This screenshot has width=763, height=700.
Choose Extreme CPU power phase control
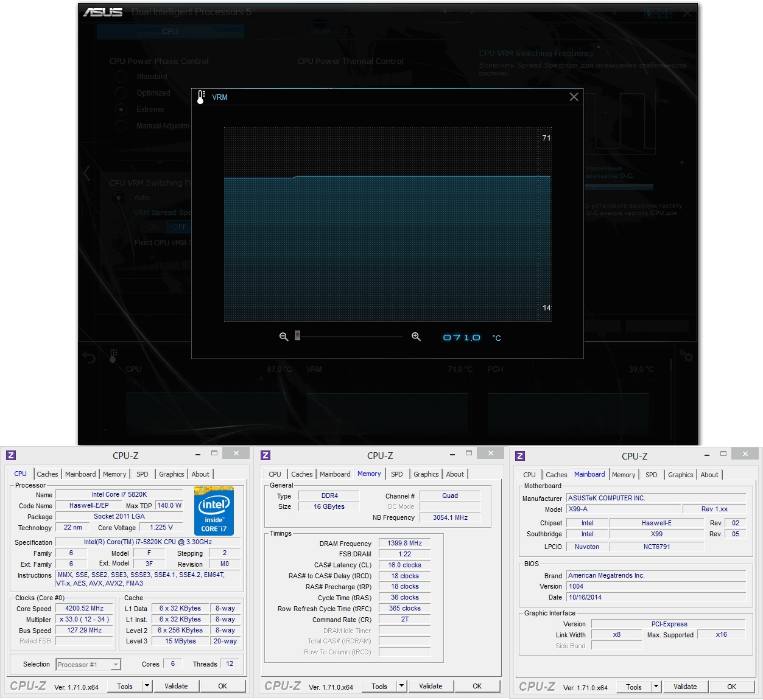[x=121, y=110]
